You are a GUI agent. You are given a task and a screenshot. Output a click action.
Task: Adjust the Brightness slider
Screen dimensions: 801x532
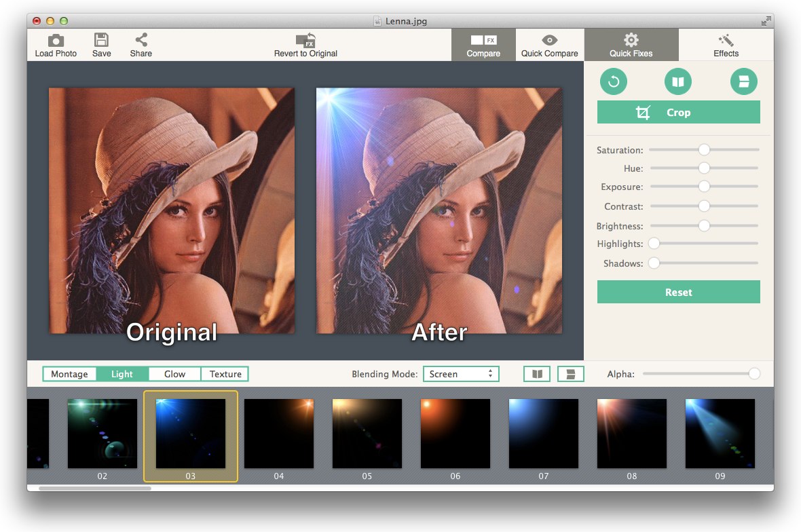coord(704,225)
